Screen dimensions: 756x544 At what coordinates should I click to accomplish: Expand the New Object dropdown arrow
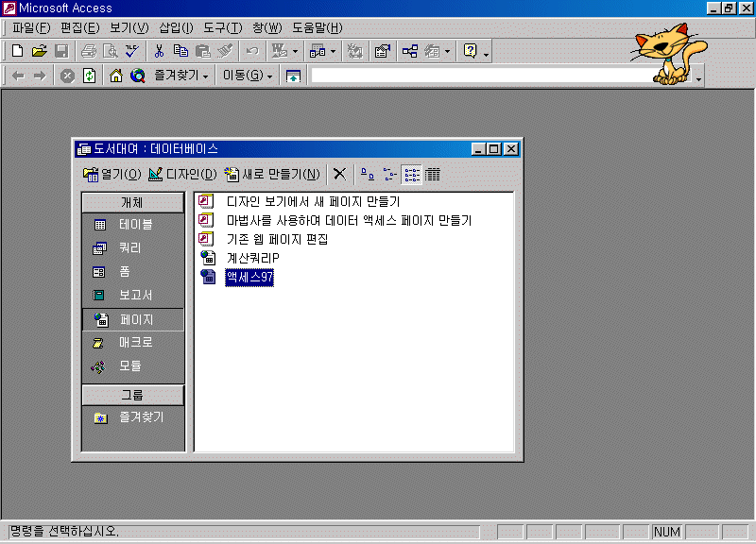pyautogui.click(x=448, y=51)
